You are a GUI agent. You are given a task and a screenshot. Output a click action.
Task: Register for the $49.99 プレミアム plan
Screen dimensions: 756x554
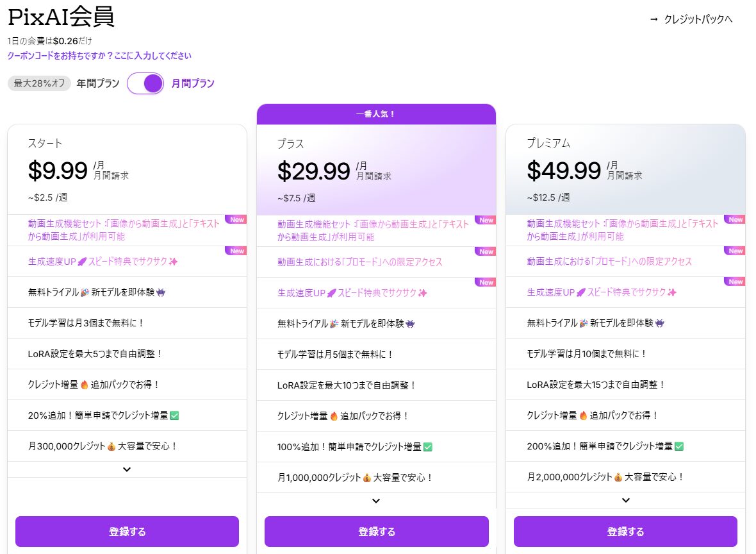(625, 532)
